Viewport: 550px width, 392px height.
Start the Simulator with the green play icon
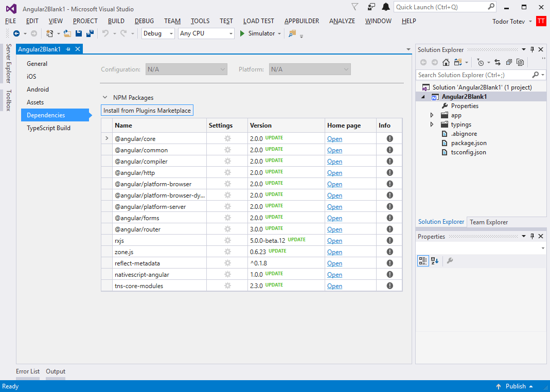click(x=242, y=33)
